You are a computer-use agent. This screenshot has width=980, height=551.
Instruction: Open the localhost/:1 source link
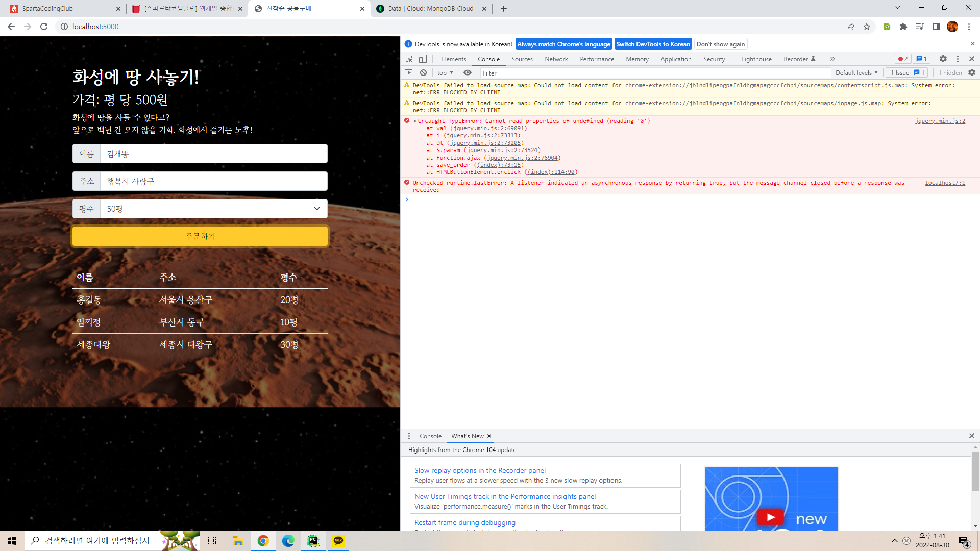[x=945, y=183]
